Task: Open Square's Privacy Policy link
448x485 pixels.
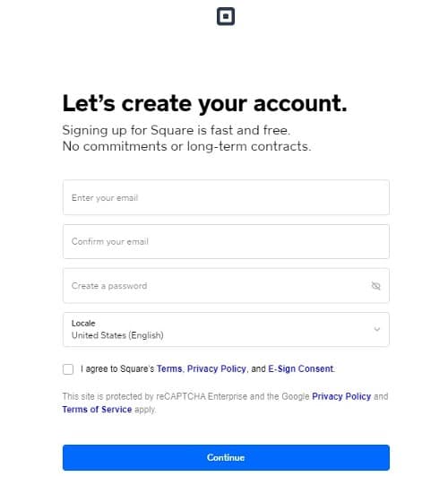Action: [x=217, y=368]
